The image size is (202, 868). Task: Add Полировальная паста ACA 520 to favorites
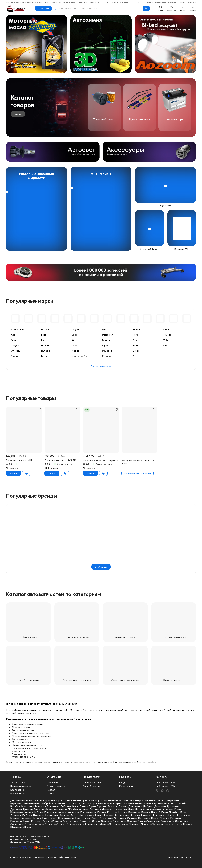coord(78,409)
